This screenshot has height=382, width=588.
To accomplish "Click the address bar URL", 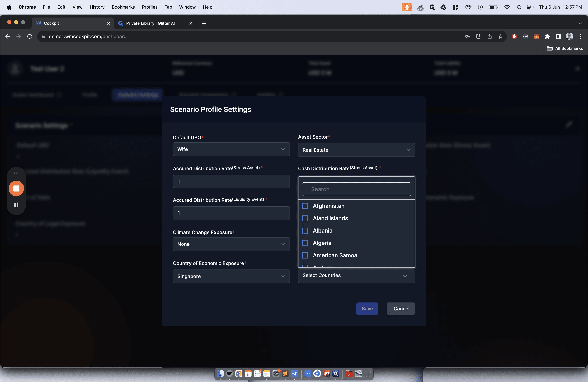I will [x=88, y=37].
